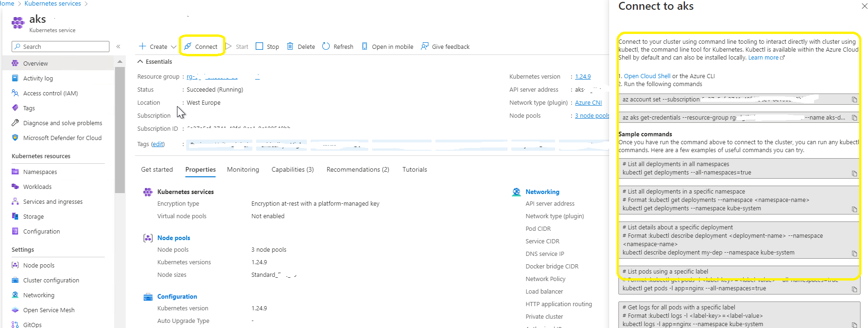Open Diagnose and solve problems icon
Screen dimensions: 868x328
[x=15, y=123]
